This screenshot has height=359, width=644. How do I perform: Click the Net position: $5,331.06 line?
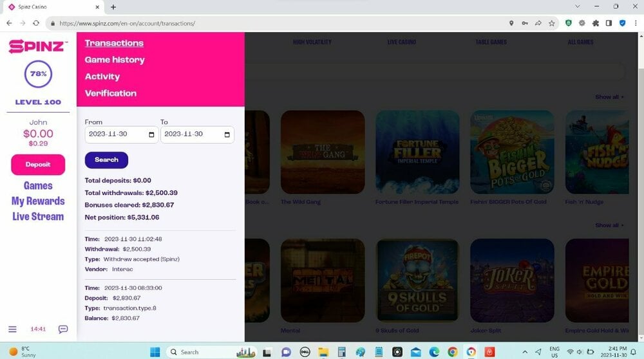point(122,217)
